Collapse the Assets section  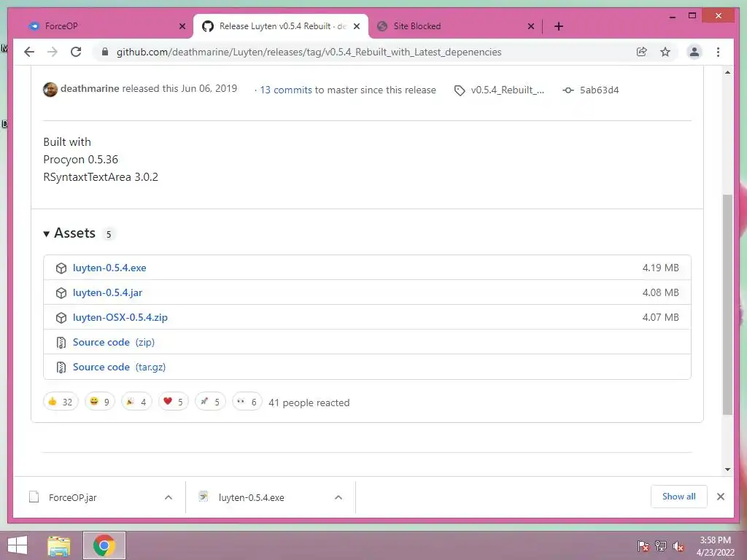pos(69,233)
